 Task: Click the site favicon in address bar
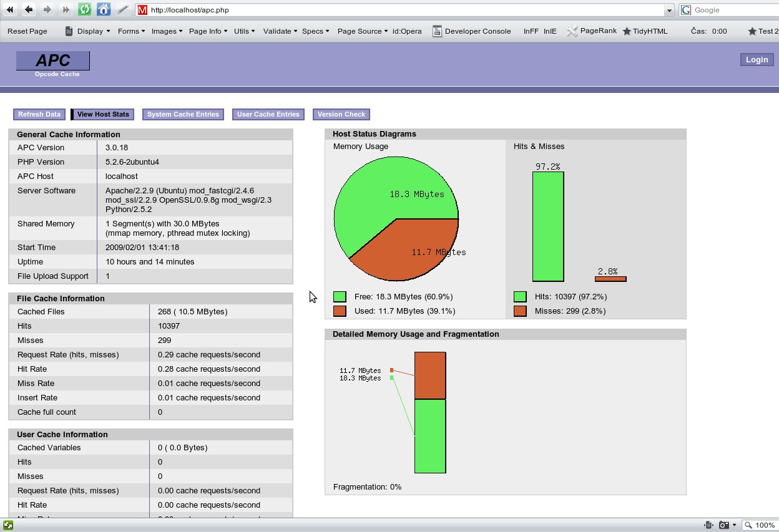pos(142,10)
